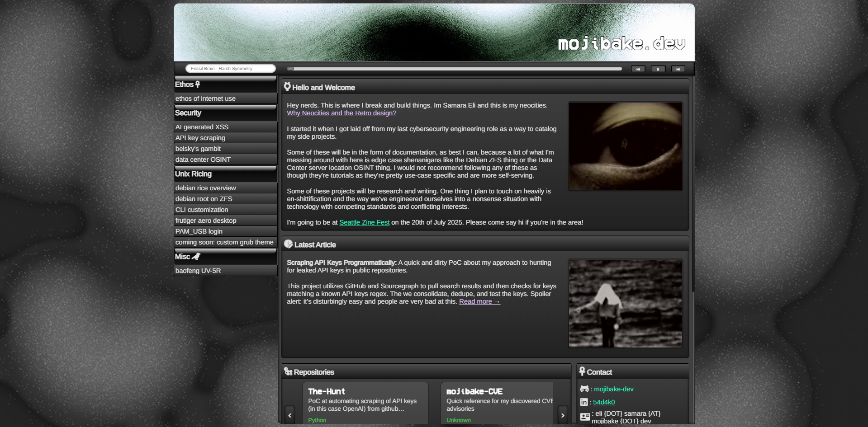Click the music player progress bar
This screenshot has height=427, width=868.
pyautogui.click(x=454, y=69)
